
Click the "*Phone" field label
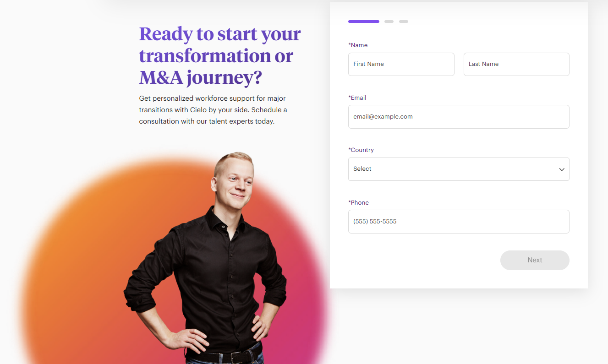click(x=359, y=202)
